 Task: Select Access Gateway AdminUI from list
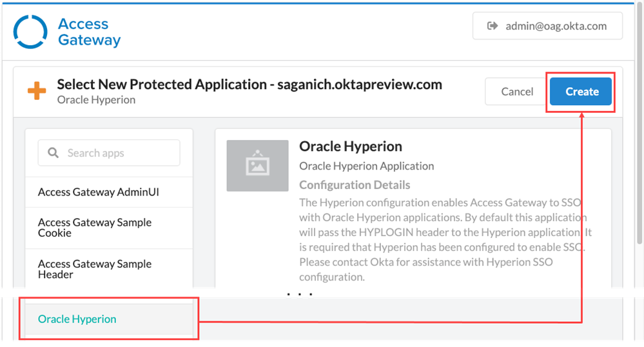(98, 192)
